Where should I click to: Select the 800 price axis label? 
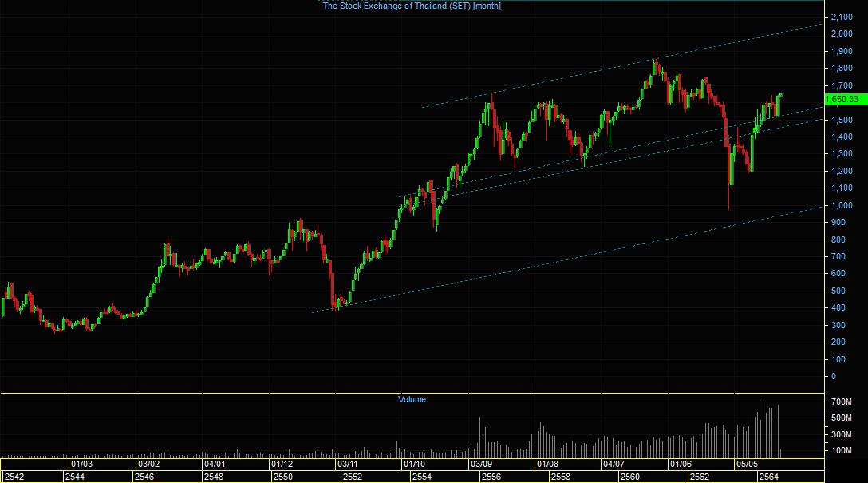coord(838,240)
